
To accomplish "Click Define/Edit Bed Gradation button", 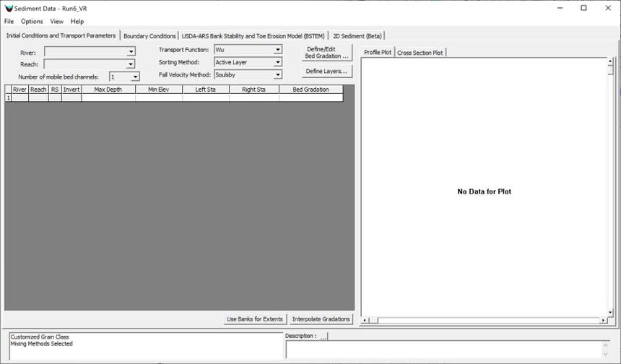I will tap(326, 52).
